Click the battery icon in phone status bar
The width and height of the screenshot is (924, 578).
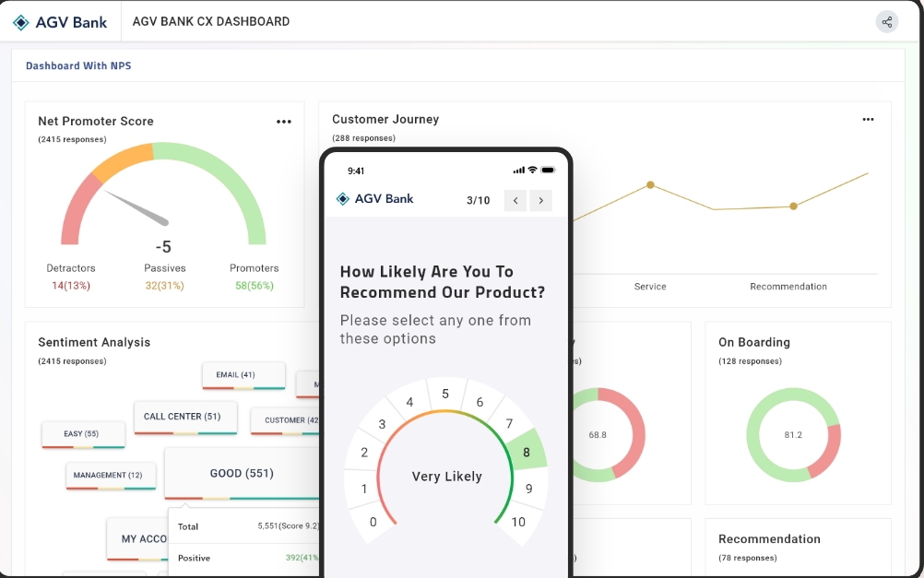tap(546, 170)
